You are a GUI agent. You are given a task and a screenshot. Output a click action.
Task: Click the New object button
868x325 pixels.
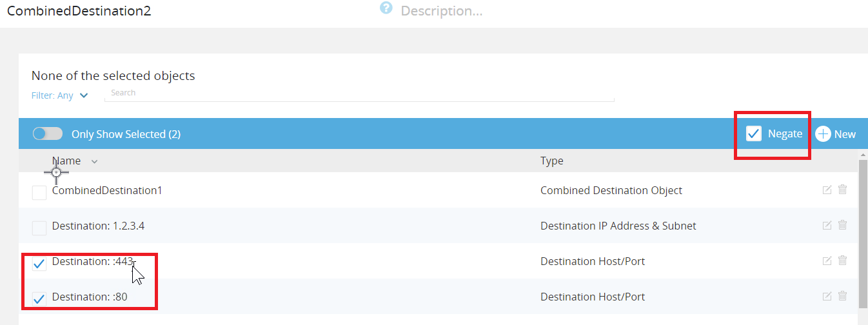[x=836, y=133]
